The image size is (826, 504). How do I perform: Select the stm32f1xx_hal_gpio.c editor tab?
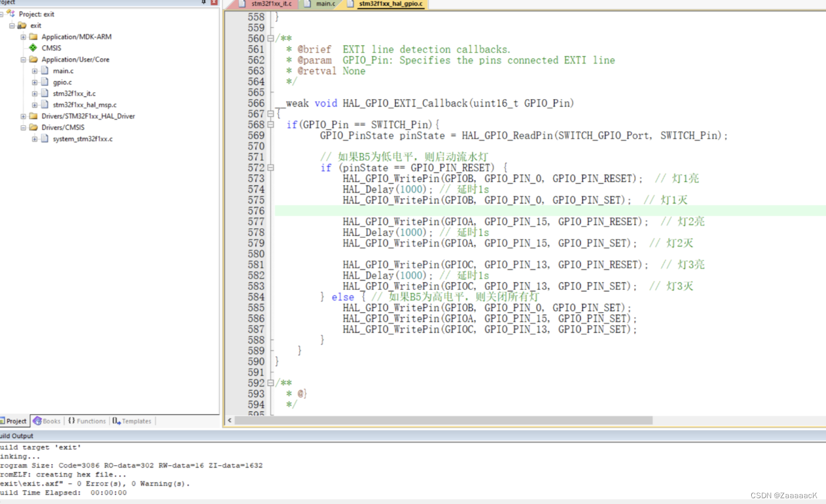point(387,3)
